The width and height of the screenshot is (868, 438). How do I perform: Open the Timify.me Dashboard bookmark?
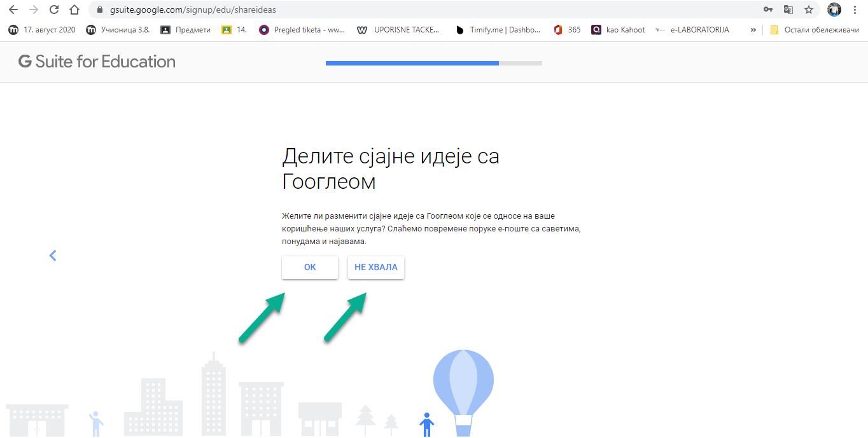[x=498, y=30]
